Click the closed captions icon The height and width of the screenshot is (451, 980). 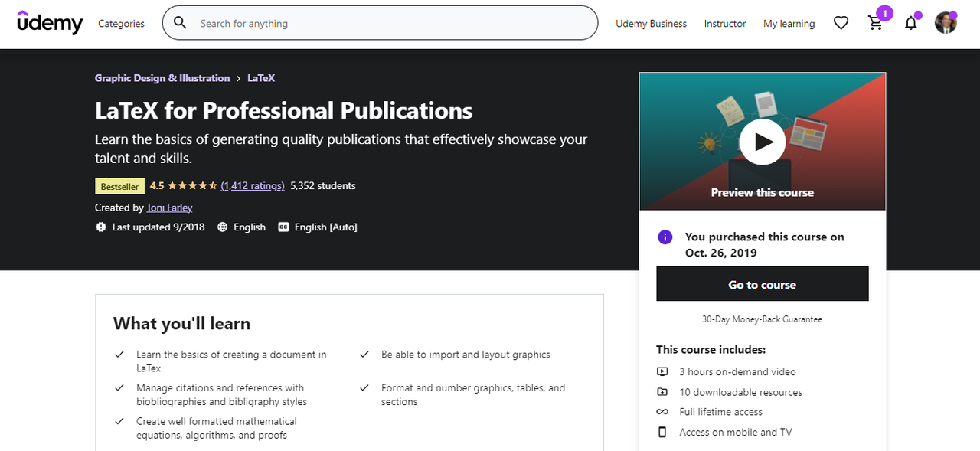pos(283,227)
